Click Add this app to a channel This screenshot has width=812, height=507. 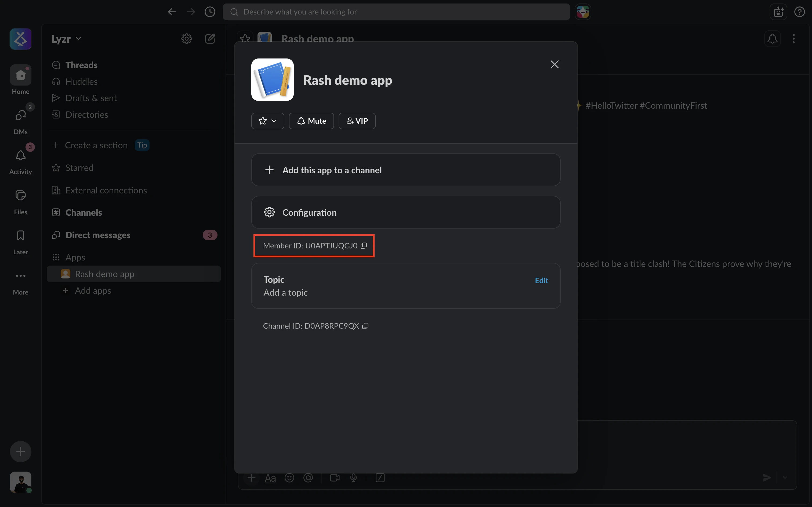pos(405,170)
